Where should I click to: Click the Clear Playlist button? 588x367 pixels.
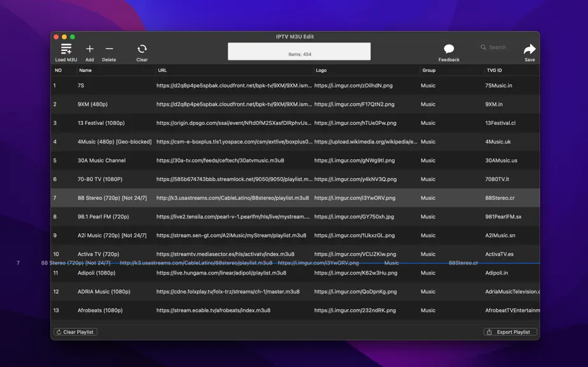pos(75,332)
